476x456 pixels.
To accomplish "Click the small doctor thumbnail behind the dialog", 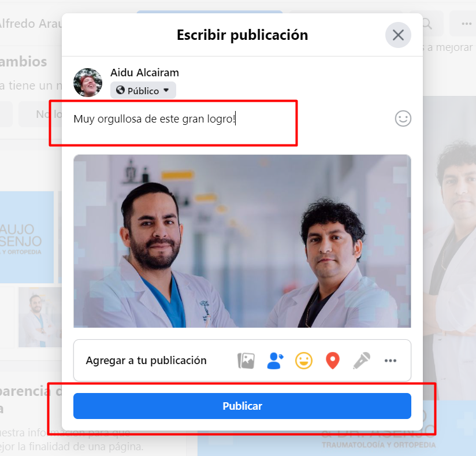I will (x=40, y=317).
